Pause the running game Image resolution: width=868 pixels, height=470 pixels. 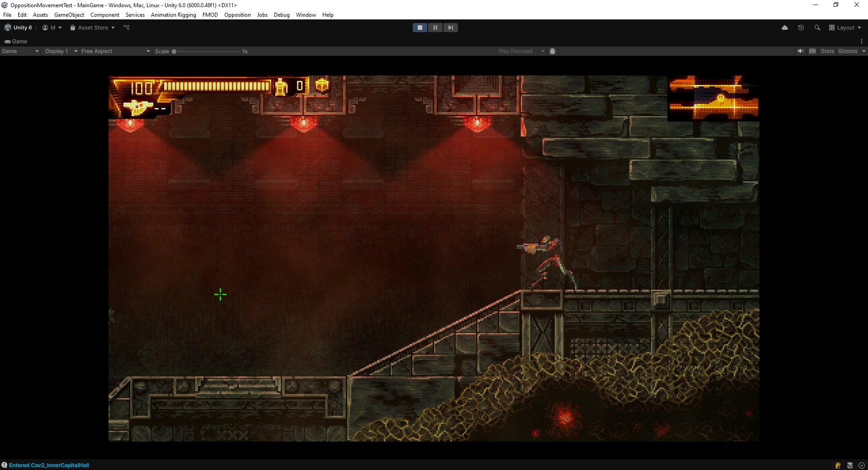pos(435,28)
